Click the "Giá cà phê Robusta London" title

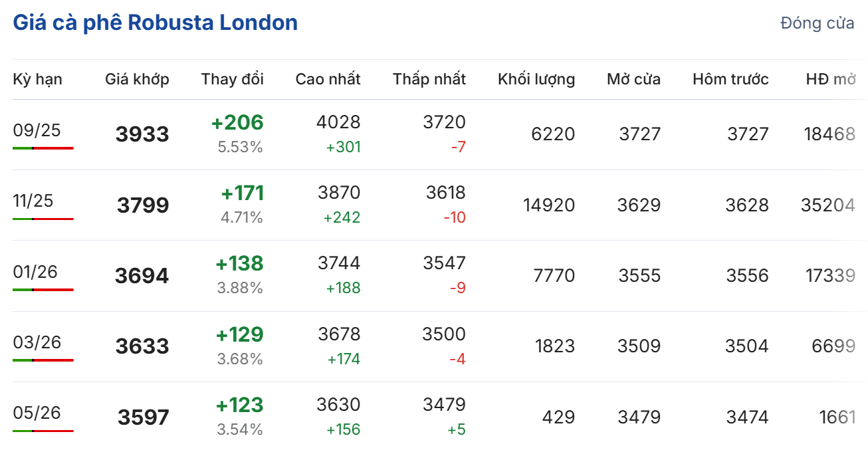(155, 23)
